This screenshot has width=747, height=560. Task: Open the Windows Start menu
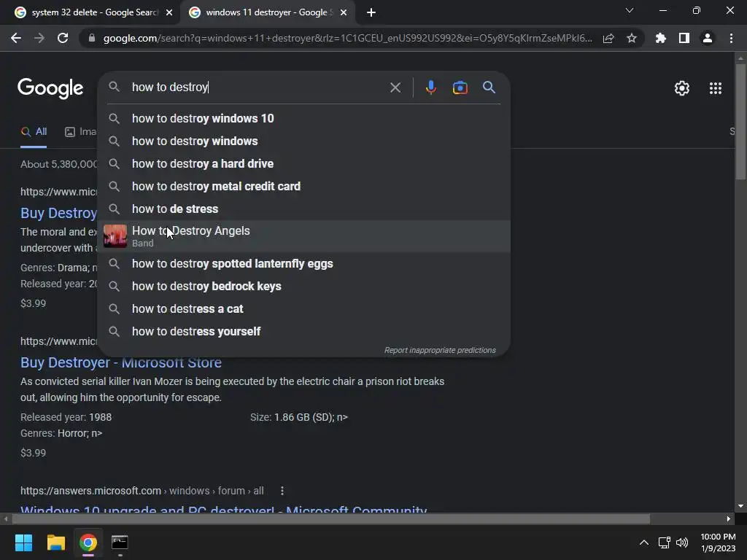click(23, 542)
